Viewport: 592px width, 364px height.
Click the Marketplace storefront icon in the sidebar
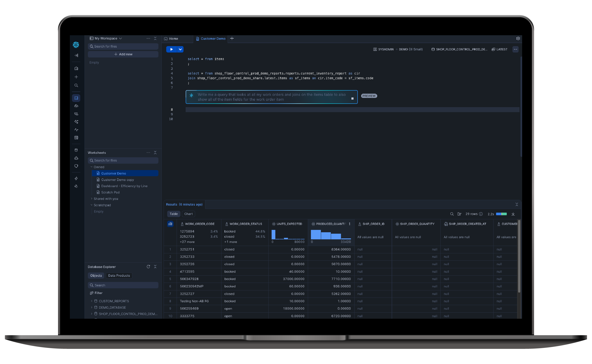point(76,138)
